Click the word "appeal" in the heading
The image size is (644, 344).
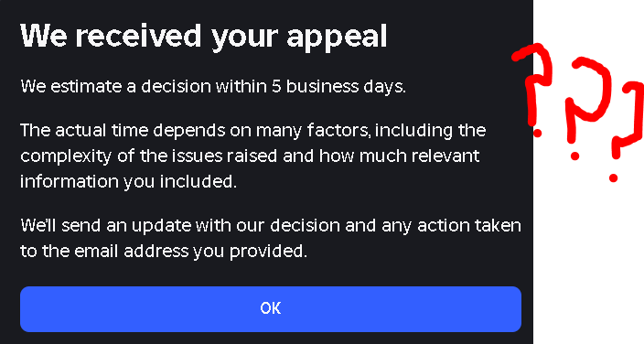(x=337, y=38)
